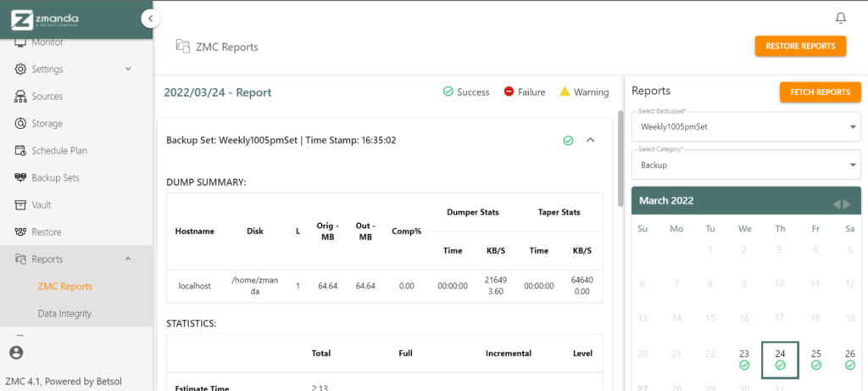Collapse the sidebar with the arrow button
Image resolution: width=868 pixels, height=391 pixels.
point(150,18)
